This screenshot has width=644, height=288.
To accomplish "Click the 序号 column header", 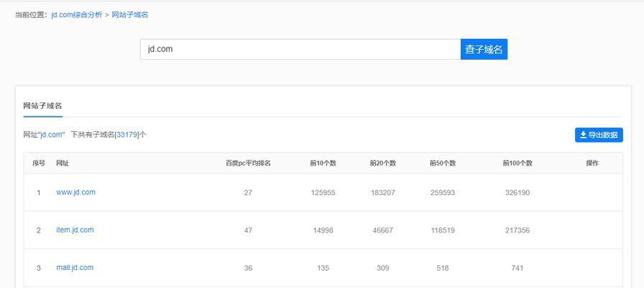I will coord(39,163).
